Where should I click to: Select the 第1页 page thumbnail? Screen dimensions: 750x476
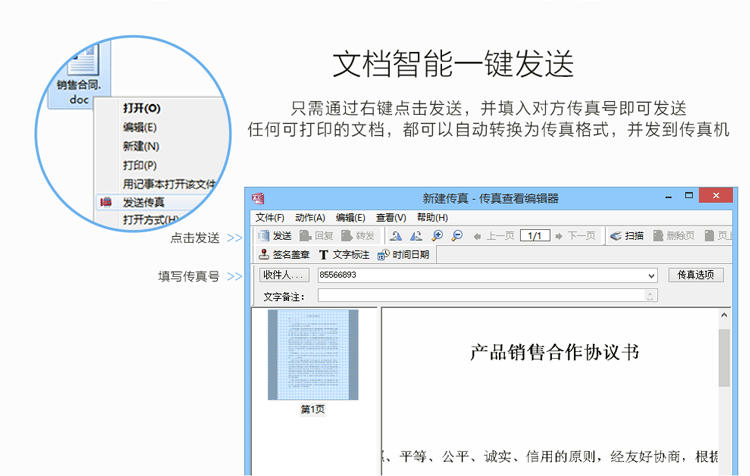313,355
